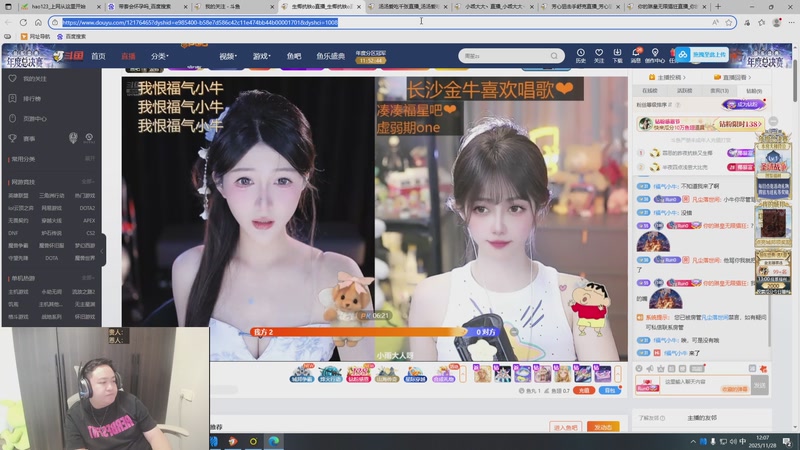
Task: Collapse the left sidebar with the arrow handle
Action: pos(102,250)
